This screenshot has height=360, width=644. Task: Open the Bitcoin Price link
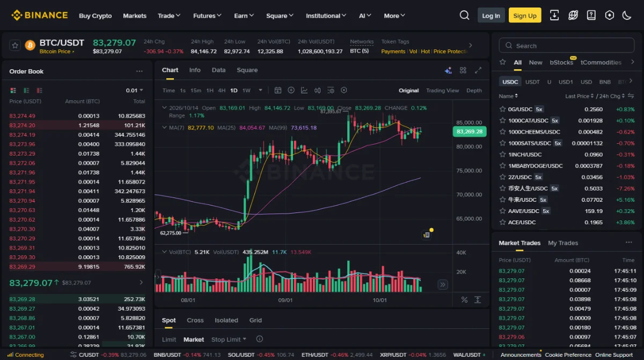point(57,52)
